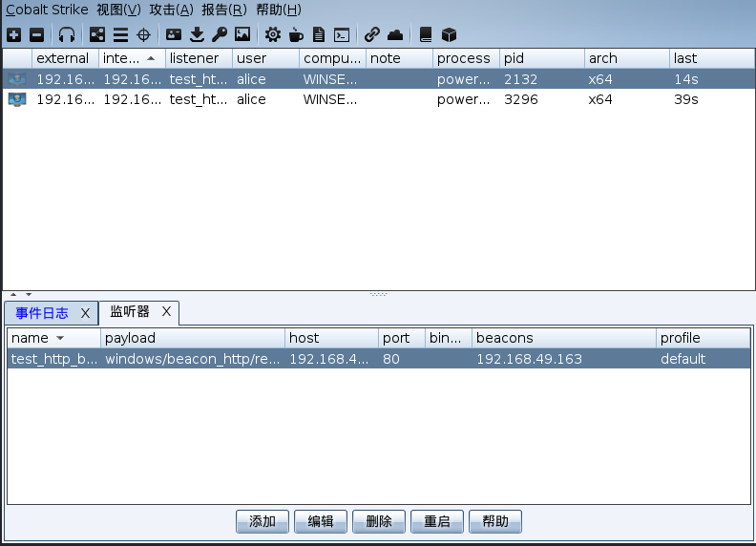756x546 pixels.
Task: Sort beacons by the internal column header
Action: (x=122, y=58)
